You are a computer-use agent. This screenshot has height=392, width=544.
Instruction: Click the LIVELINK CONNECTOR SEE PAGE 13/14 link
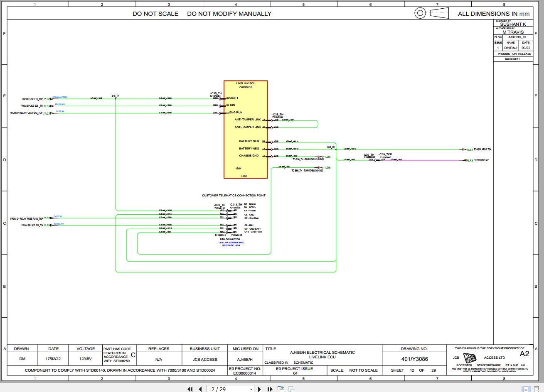click(x=231, y=244)
